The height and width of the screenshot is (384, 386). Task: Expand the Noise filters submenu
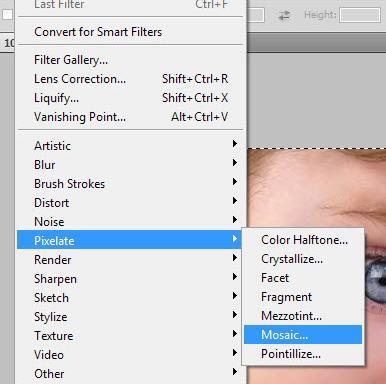(x=130, y=222)
